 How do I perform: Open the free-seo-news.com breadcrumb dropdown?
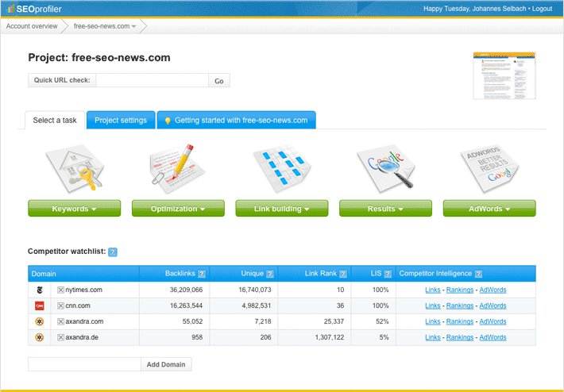(105, 26)
